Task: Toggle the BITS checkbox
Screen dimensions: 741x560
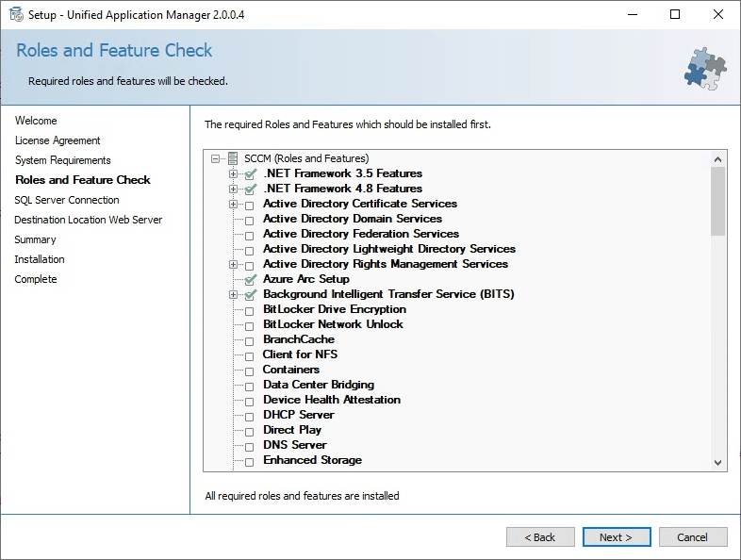Action: [250, 295]
